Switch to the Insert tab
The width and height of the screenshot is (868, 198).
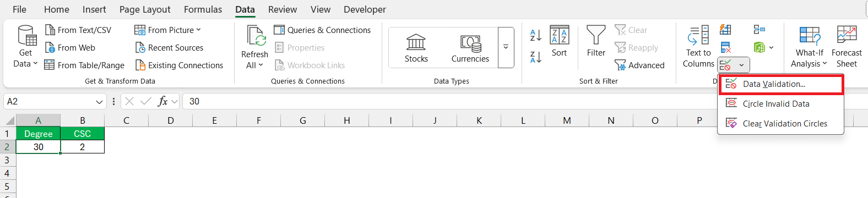click(x=94, y=9)
